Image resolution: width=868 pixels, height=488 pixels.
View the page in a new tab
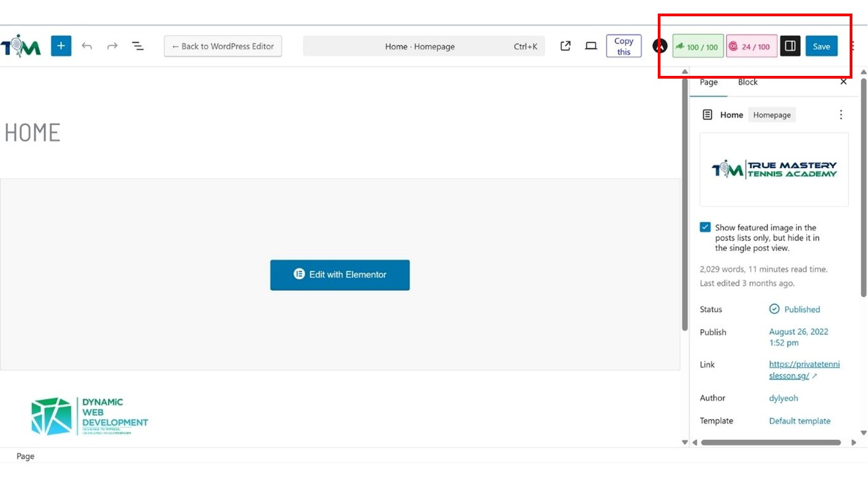click(565, 46)
